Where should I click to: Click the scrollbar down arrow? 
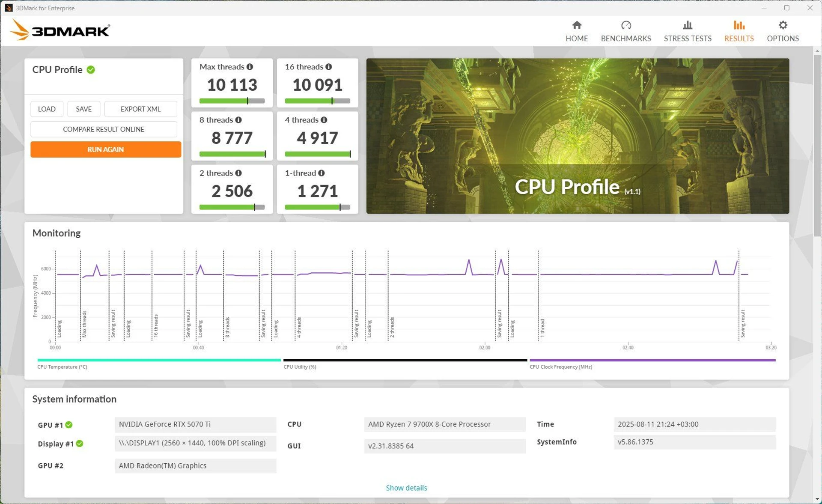pyautogui.click(x=817, y=499)
